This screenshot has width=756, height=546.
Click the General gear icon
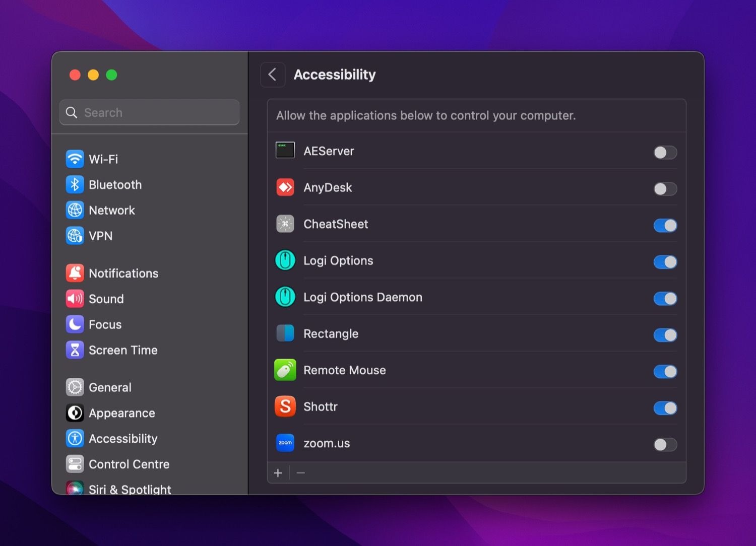coord(75,387)
